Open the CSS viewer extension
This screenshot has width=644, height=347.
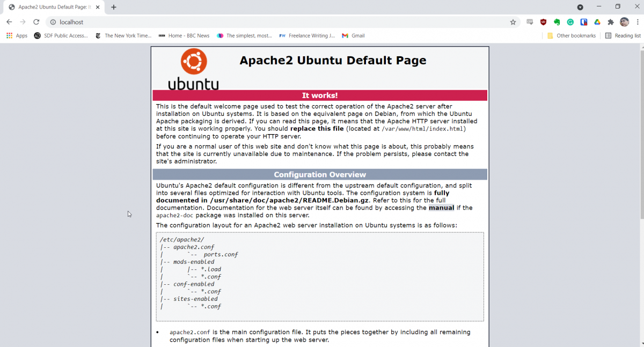pyautogui.click(x=530, y=22)
